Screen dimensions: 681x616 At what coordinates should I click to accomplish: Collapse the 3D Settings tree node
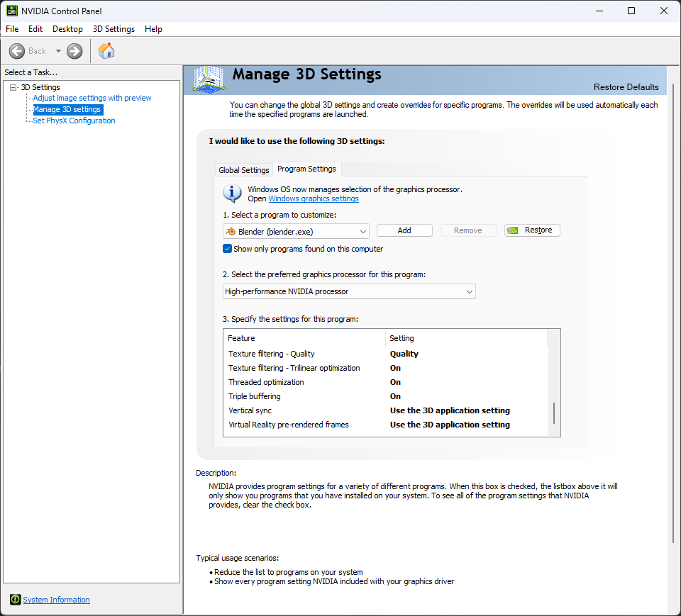(13, 87)
